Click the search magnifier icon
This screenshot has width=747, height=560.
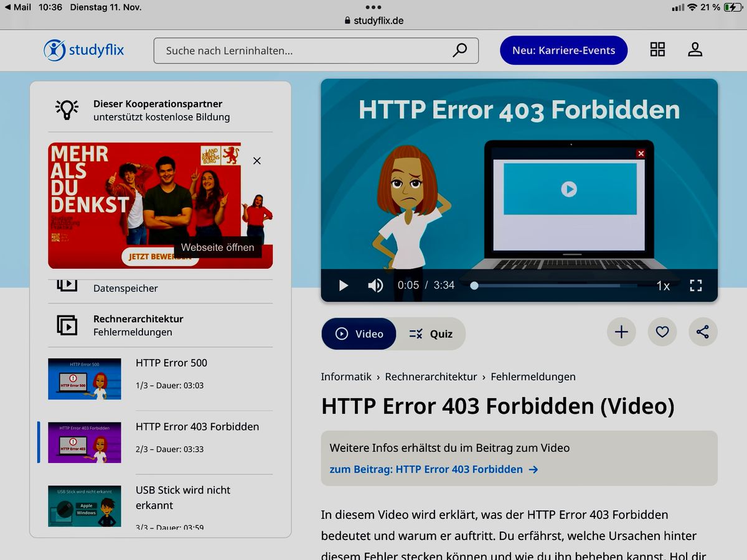tap(459, 50)
